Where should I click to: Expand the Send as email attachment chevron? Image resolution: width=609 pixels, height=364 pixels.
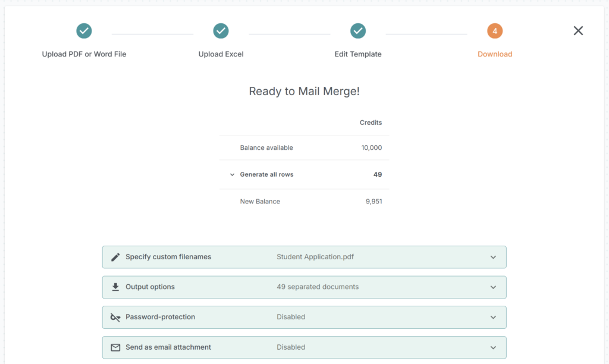(493, 347)
